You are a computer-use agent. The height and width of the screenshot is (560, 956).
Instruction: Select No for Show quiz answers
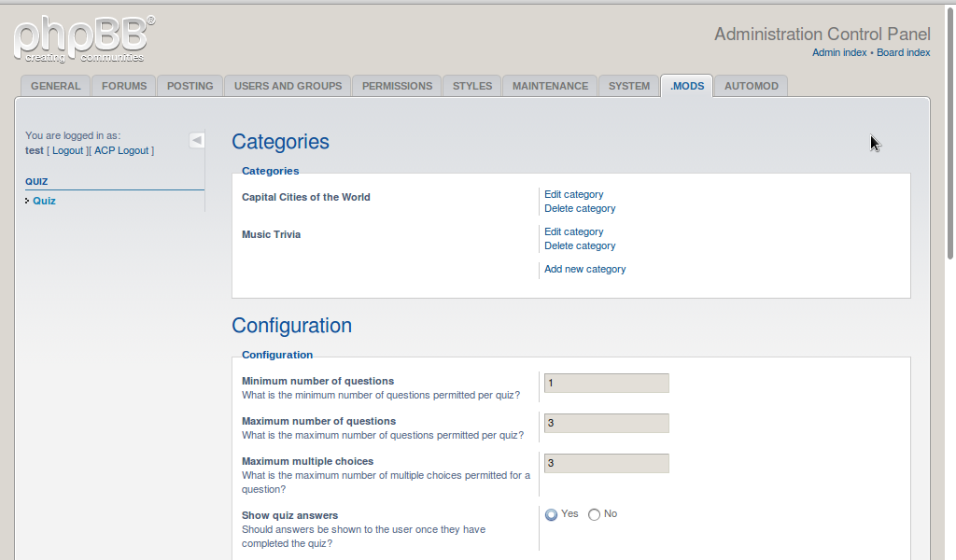[594, 514]
